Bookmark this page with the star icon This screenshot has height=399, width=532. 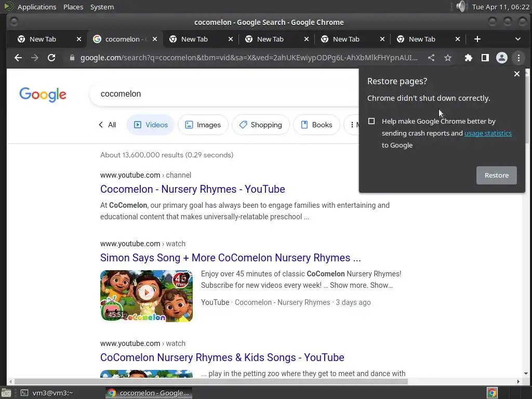coord(448,58)
